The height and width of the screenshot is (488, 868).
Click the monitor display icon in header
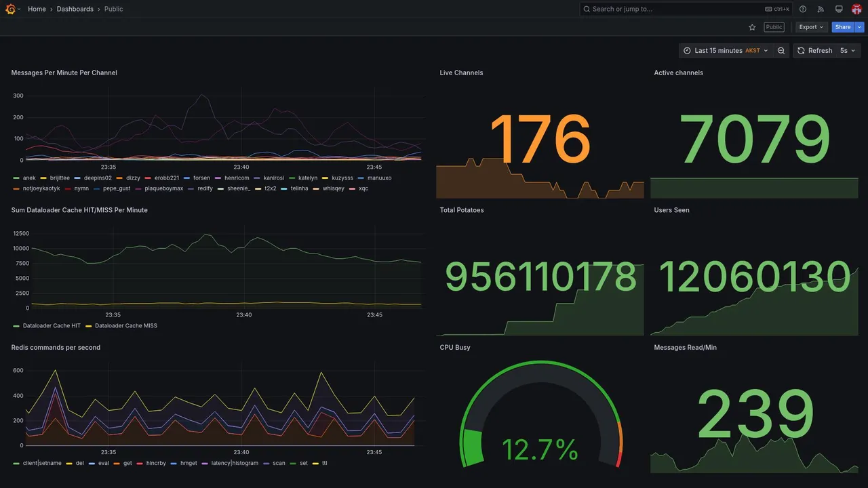tap(839, 9)
